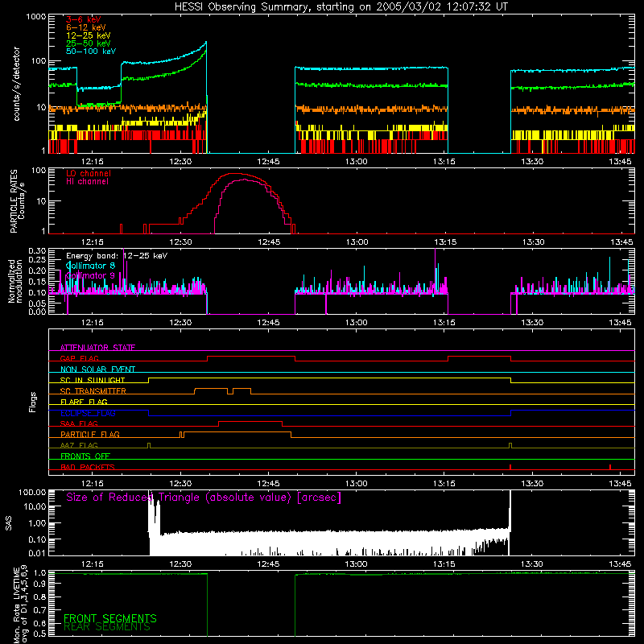Select the blue ECLIPSE_FLAG label
Image resolution: width=644 pixels, height=644 pixels.
pos(88,413)
